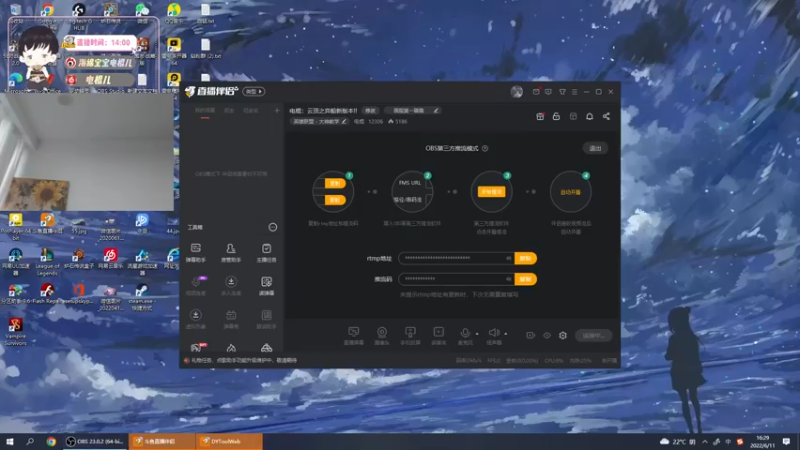Open the notification bell icon

click(x=589, y=116)
